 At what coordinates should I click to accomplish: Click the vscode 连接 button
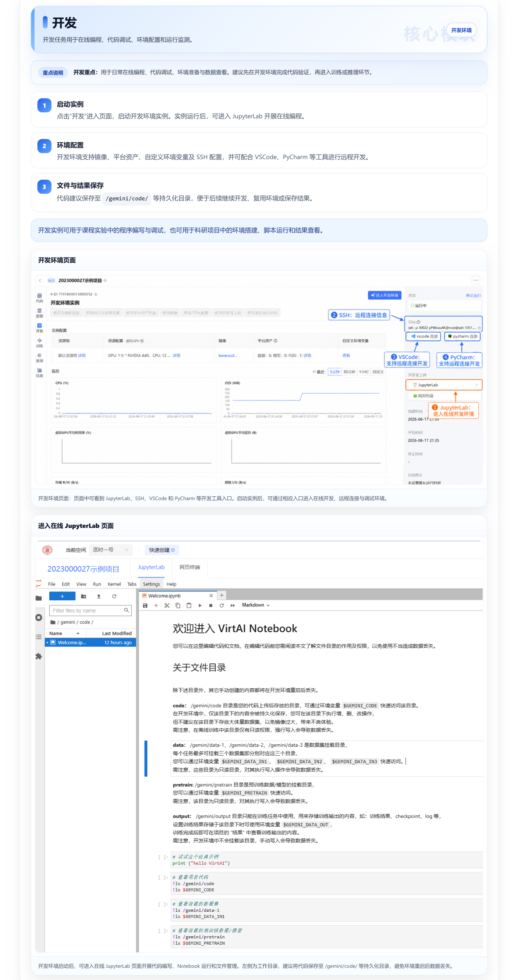coord(424,336)
